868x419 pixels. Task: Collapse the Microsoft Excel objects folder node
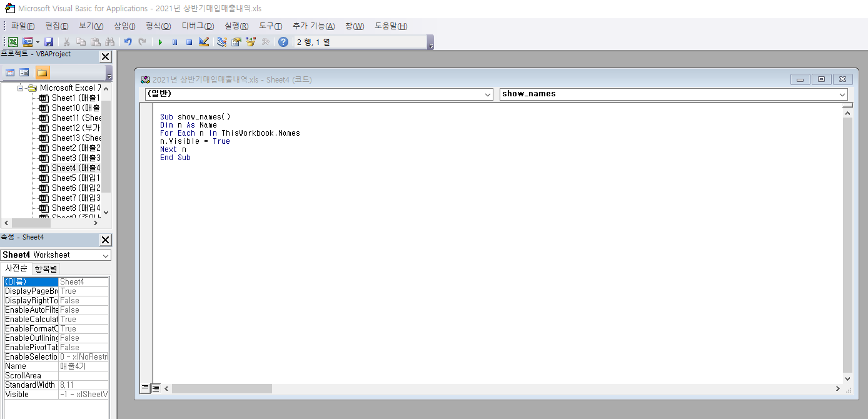20,88
